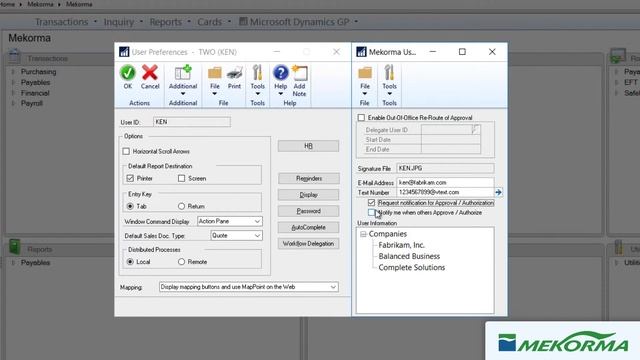This screenshot has width=640, height=360.
Task: Expand the Additional dropdown arrow
Action: tap(183, 94)
